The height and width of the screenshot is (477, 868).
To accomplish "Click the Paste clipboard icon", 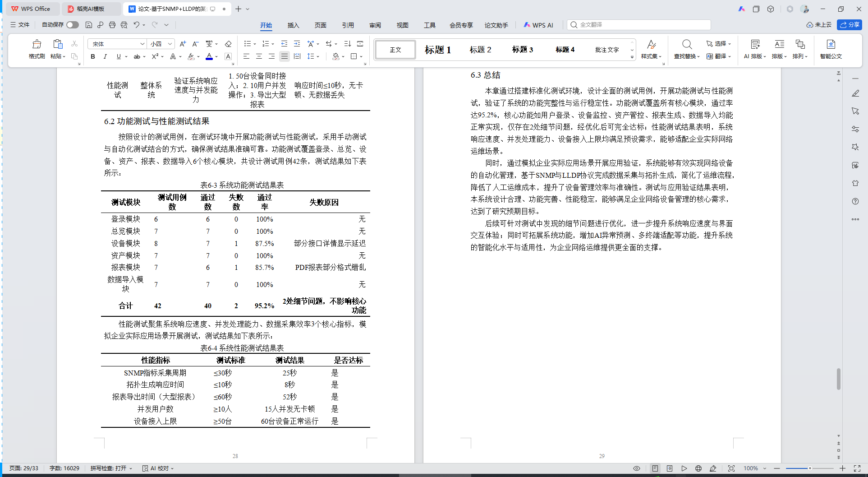I will tap(58, 44).
